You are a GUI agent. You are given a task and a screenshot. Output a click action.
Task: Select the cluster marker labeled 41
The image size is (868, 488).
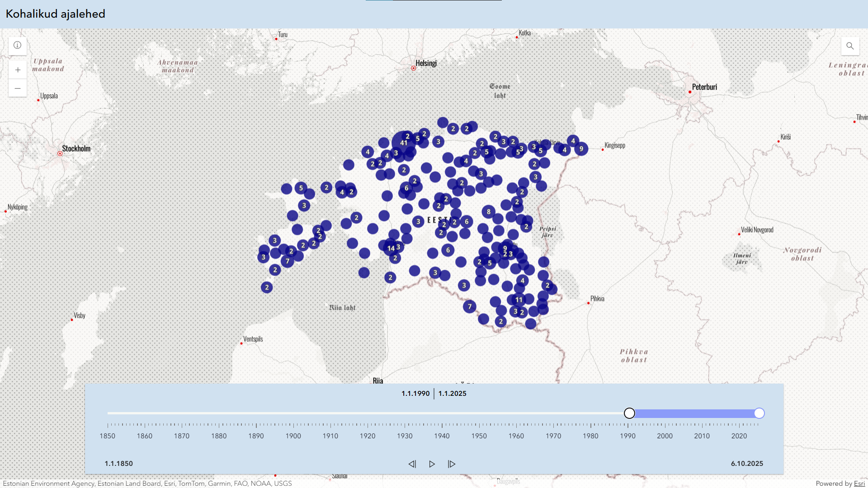(403, 143)
